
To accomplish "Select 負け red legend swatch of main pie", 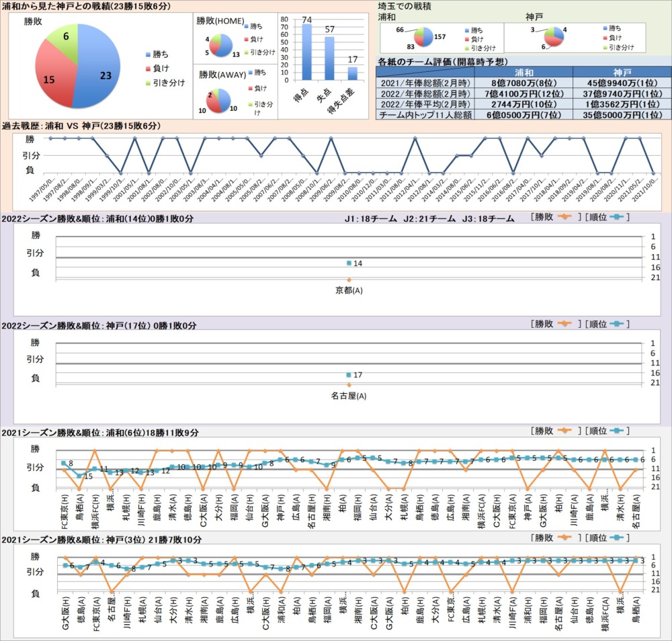I will [x=147, y=68].
